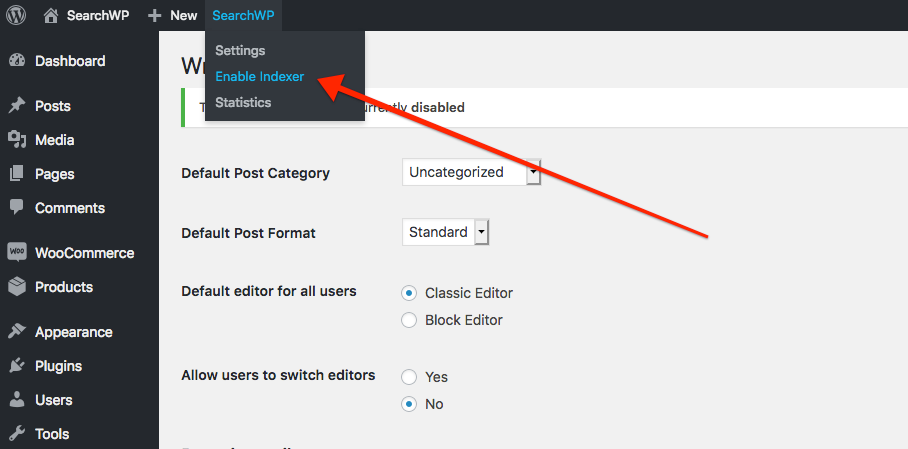The image size is (908, 449).
Task: Click the Default Post Format label
Action: coord(248,233)
